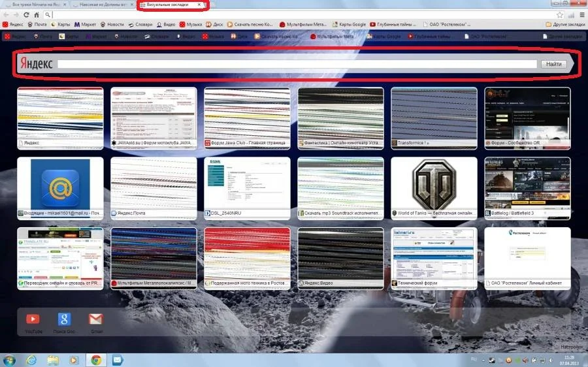This screenshot has width=588, height=367.
Task: Open the 'Форум Jawa Club' bookmark tile
Action: [x=247, y=118]
